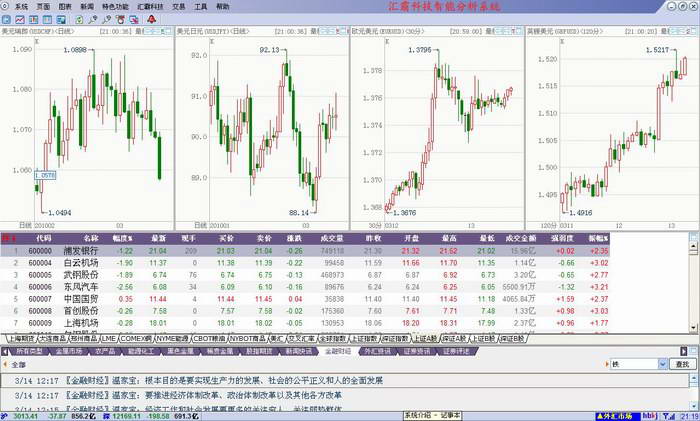Select the 600006 东风汽车 row

click(305, 287)
